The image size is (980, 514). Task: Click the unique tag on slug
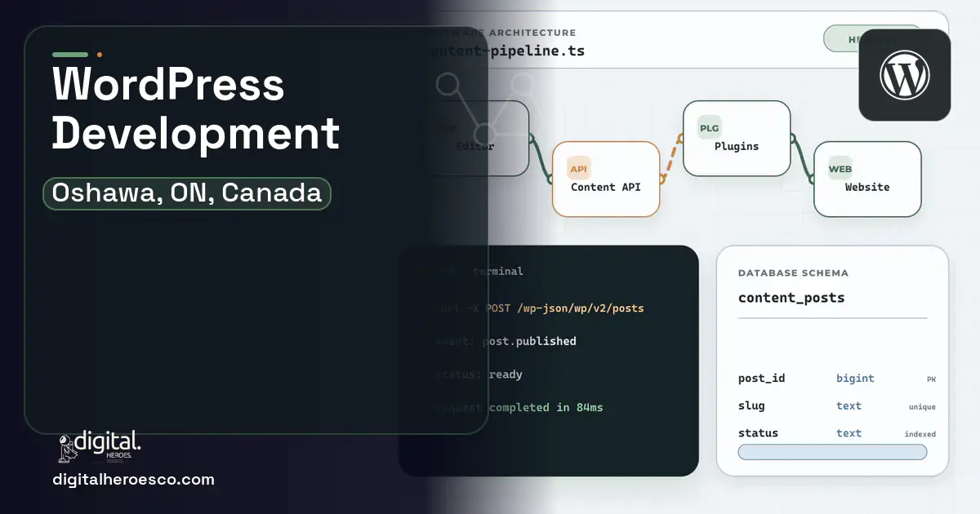(922, 407)
